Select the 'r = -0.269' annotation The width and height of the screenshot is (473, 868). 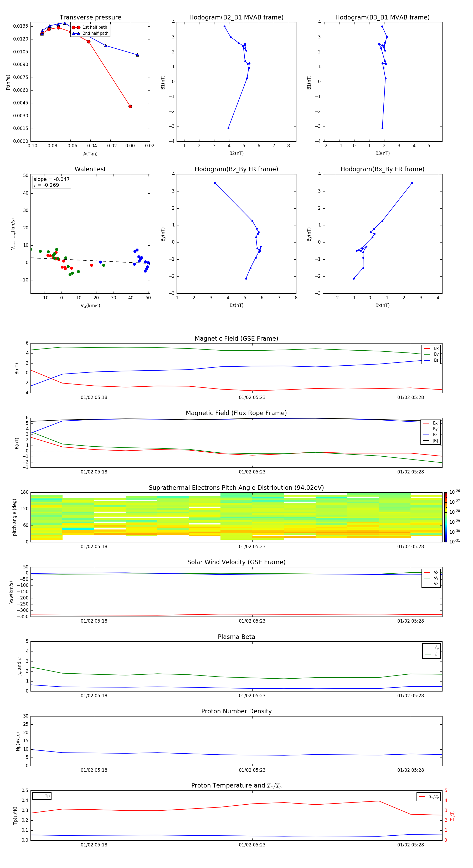[x=46, y=185]
